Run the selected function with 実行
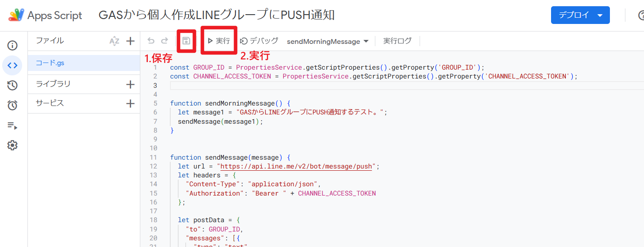This screenshot has height=247, width=644. click(219, 41)
